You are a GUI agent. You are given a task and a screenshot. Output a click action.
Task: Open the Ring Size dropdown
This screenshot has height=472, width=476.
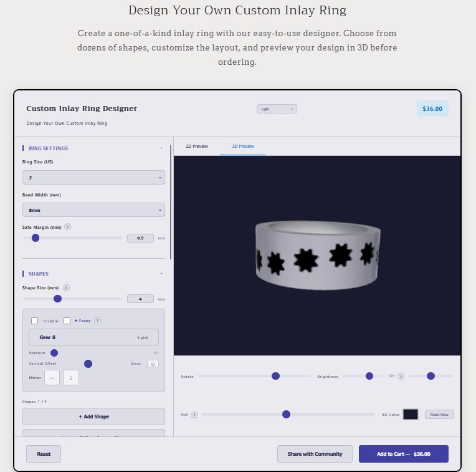tap(93, 178)
